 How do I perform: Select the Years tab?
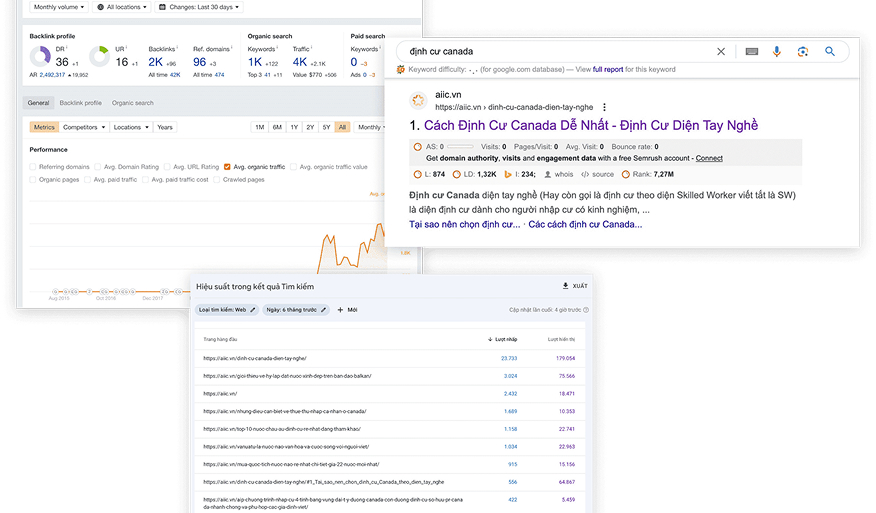coord(165,127)
